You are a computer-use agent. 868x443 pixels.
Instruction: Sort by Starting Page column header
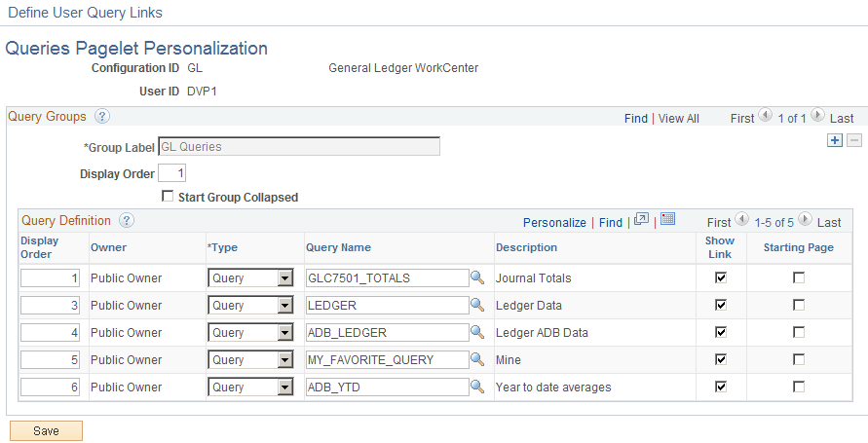pos(799,247)
